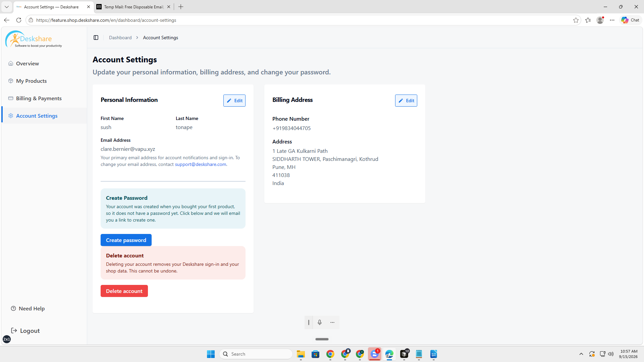Viewport: 644px width, 362px height.
Task: Open browser settings and more menu
Action: tap(612, 20)
